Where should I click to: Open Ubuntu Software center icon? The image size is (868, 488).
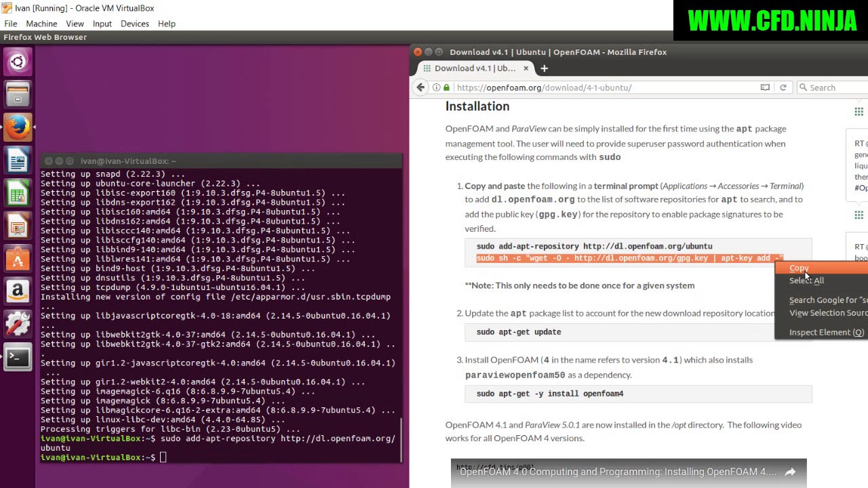18,260
